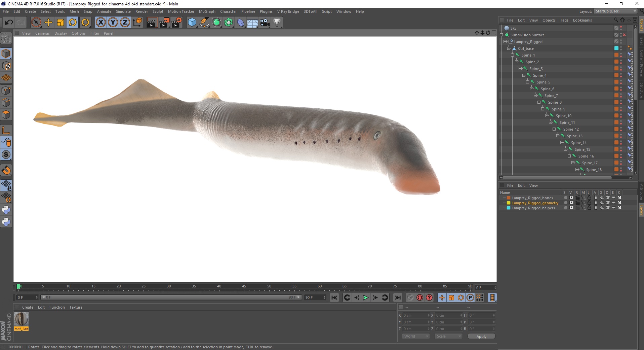Viewport: 644px width, 350px height.
Task: Add a Subdivision Surface generator
Action: (216, 23)
